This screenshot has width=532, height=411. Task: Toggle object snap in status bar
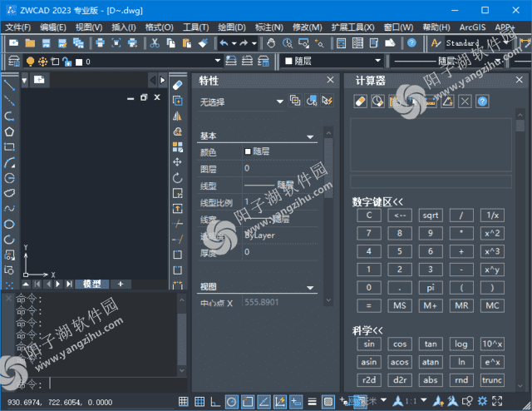click(248, 402)
